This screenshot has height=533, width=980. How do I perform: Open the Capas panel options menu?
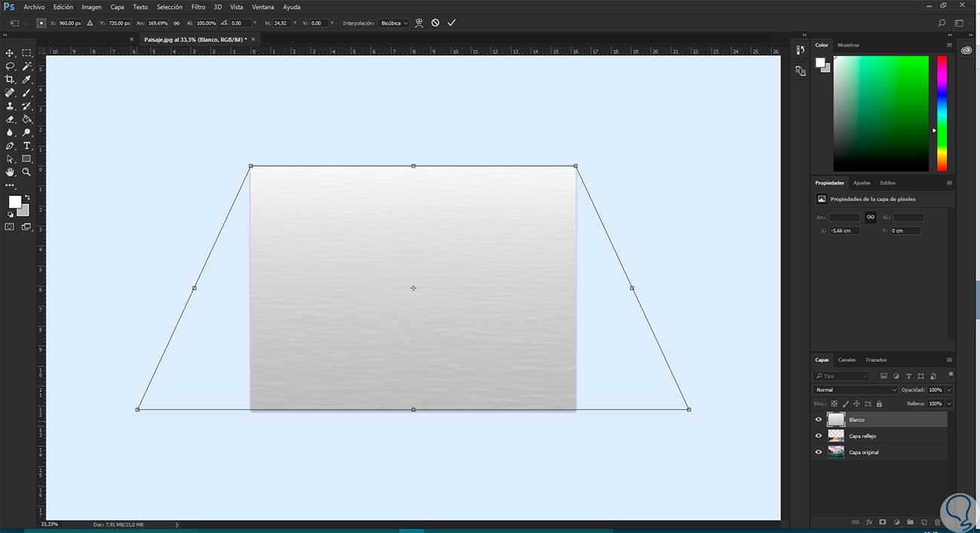[x=949, y=360]
